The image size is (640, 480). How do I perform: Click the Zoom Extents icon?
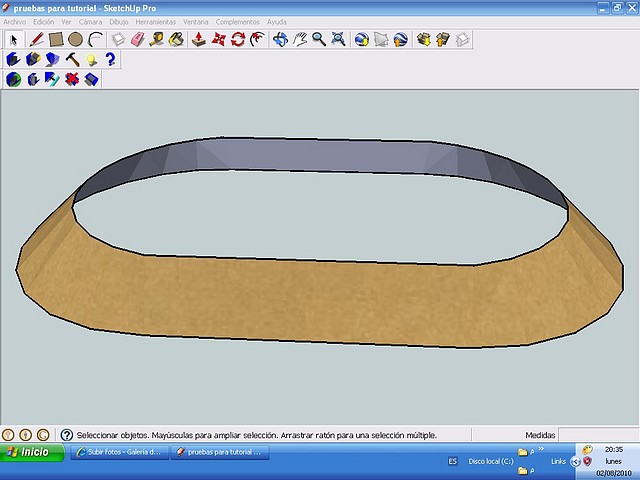(x=339, y=40)
